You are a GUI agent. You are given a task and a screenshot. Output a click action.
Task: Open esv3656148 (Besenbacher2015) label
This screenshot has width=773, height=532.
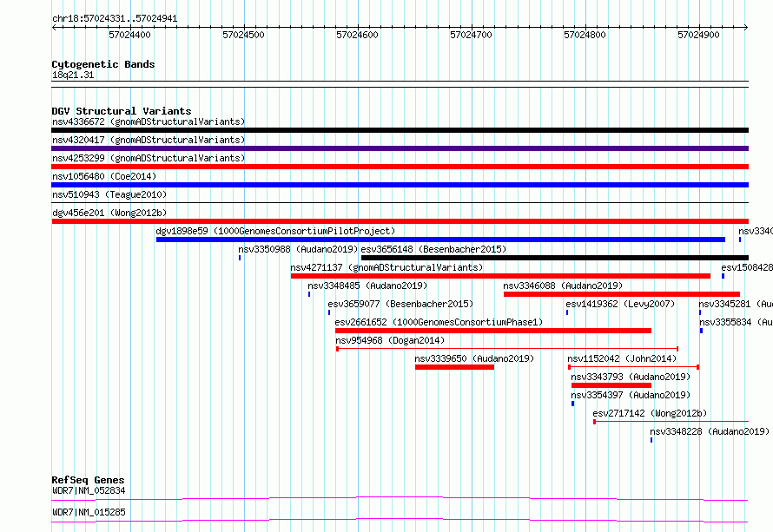(x=433, y=249)
